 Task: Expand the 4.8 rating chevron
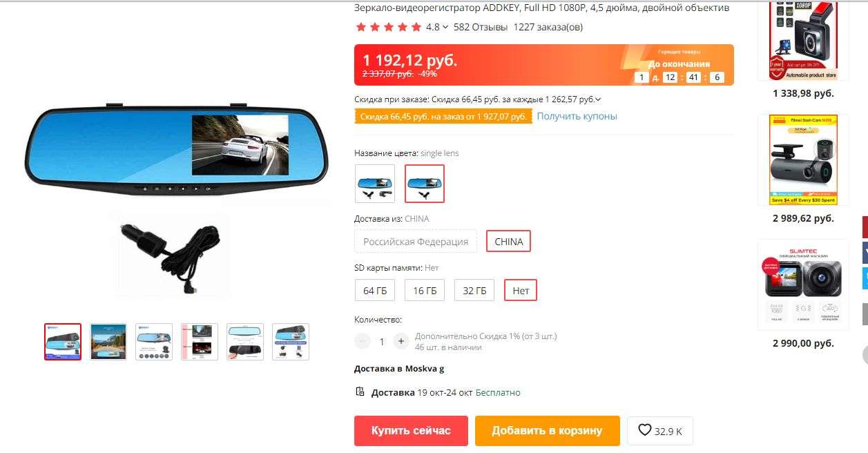tap(445, 27)
